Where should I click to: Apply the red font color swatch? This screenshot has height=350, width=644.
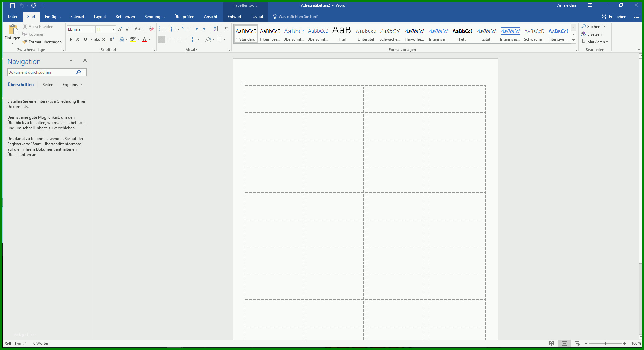coord(144,39)
